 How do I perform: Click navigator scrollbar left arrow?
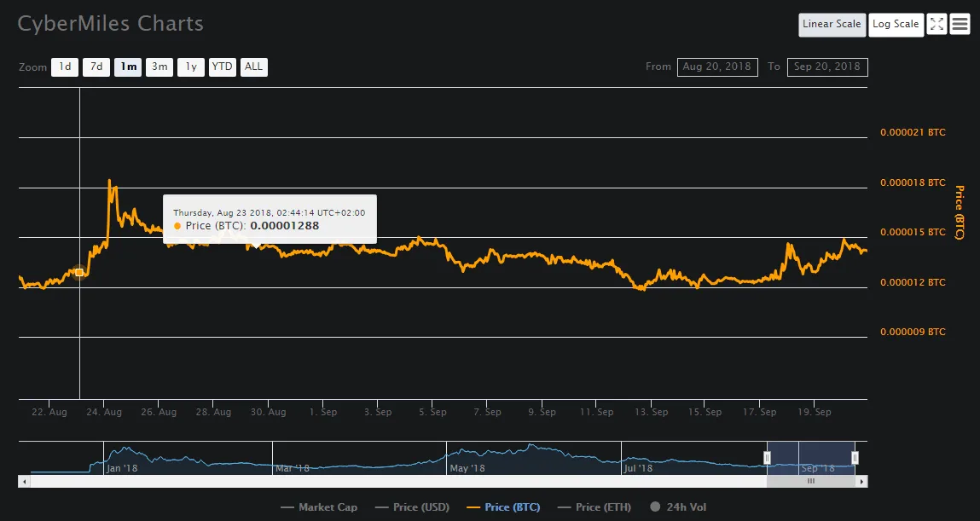25,482
